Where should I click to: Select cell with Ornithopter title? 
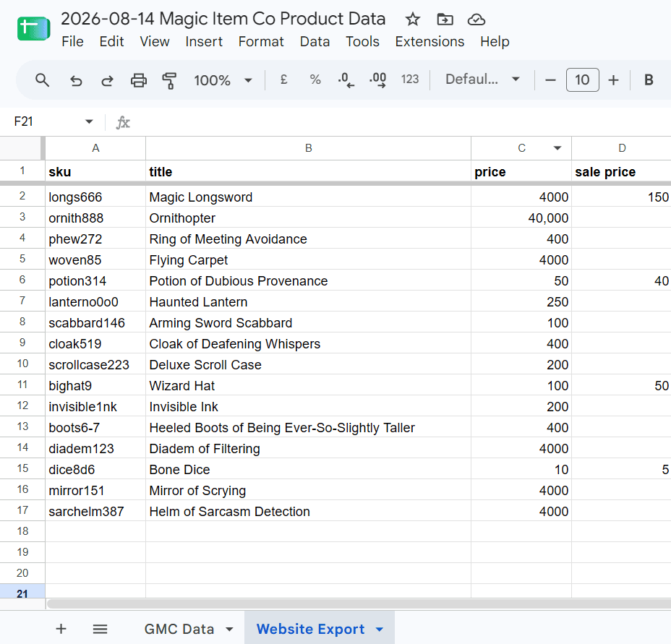pyautogui.click(x=308, y=218)
